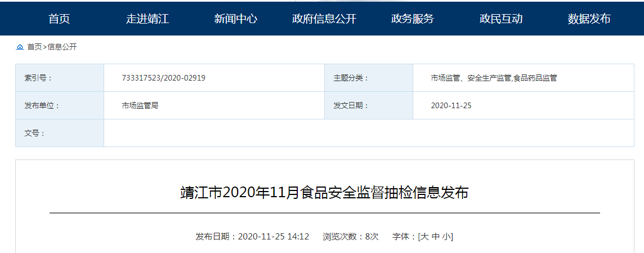Select the 市场监管、安全生产监管,食品药品监管 category text
The width and height of the screenshot is (644, 253).
[494, 78]
